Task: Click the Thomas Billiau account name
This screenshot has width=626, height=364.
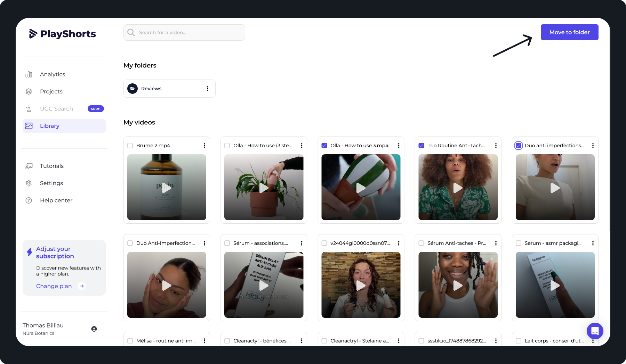Action: tap(43, 325)
